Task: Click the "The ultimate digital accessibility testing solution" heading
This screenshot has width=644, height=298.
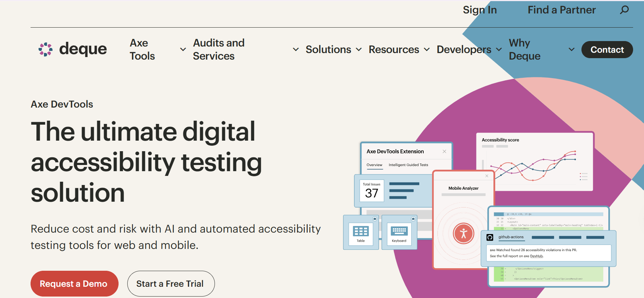Action: [146, 162]
